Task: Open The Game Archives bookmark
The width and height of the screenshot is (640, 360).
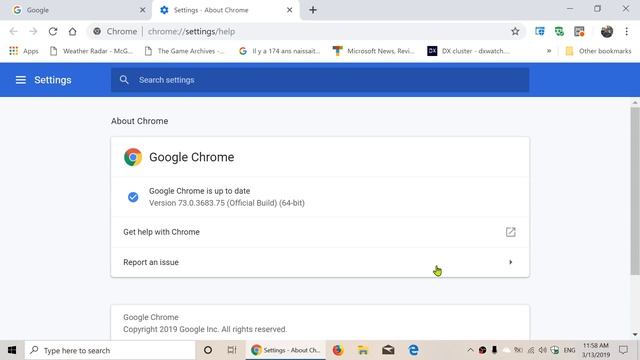Action: 184,51
